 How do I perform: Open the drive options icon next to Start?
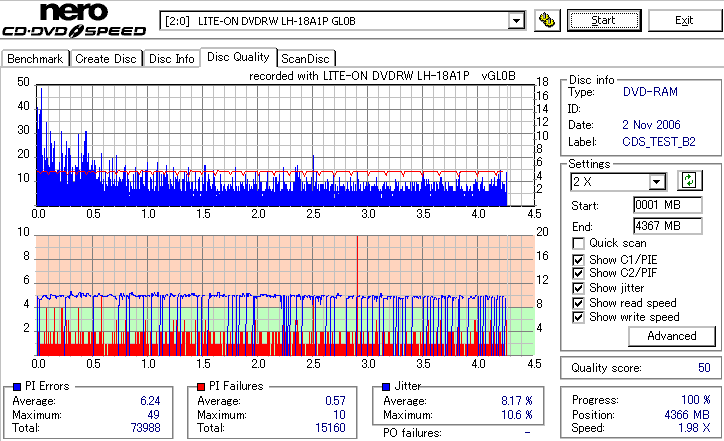click(x=547, y=21)
